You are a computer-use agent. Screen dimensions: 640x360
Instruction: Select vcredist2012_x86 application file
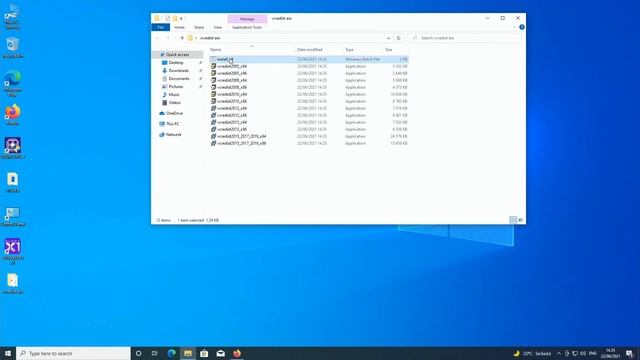point(309,115)
